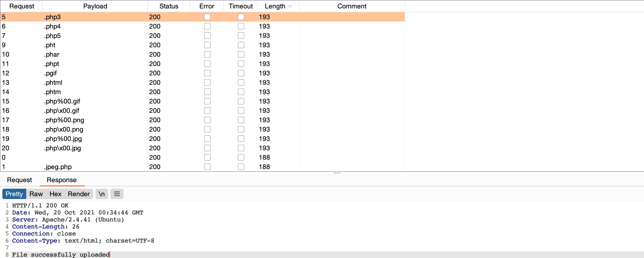This screenshot has width=644, height=258.
Task: Select the .php%00.gif payload row
Action: click(62, 101)
